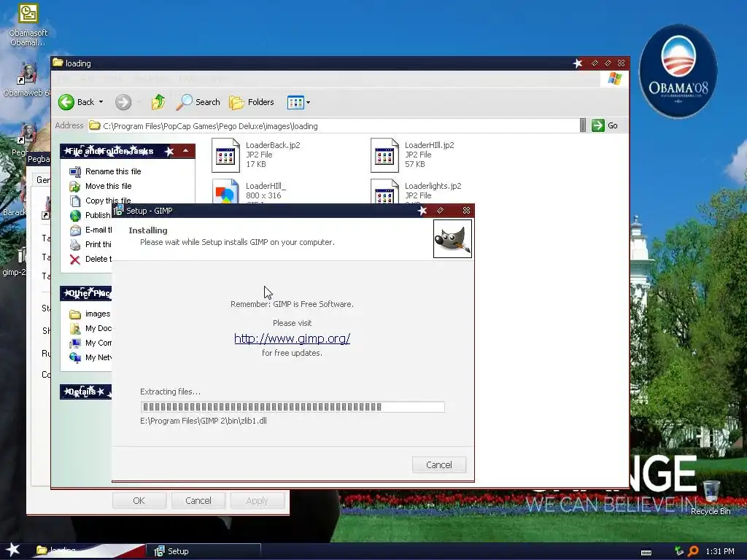Click the Obama '08 logo widget

[678, 71]
